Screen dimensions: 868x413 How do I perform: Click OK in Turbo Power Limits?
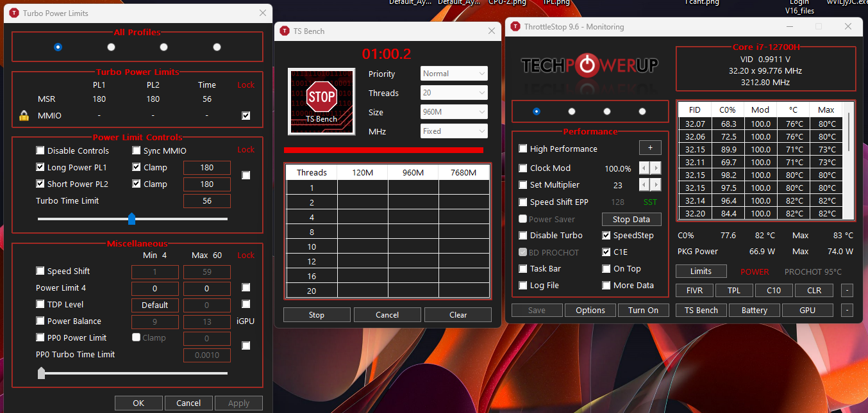[x=138, y=403]
